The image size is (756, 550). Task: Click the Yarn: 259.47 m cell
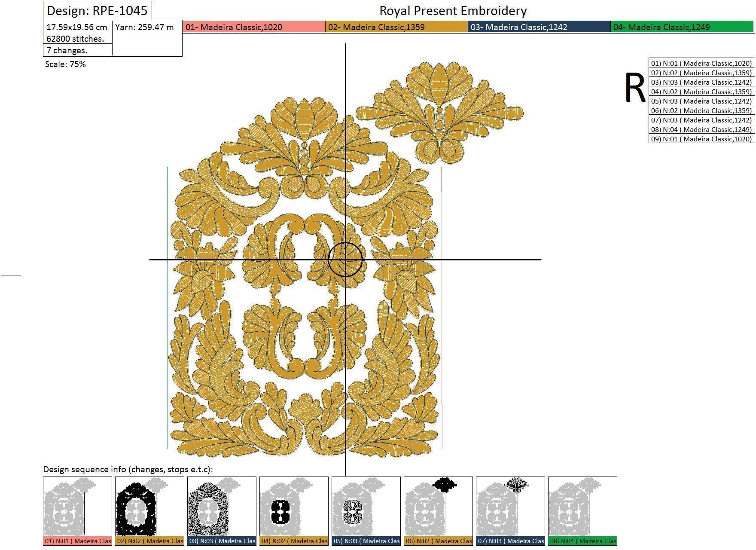pyautogui.click(x=147, y=27)
